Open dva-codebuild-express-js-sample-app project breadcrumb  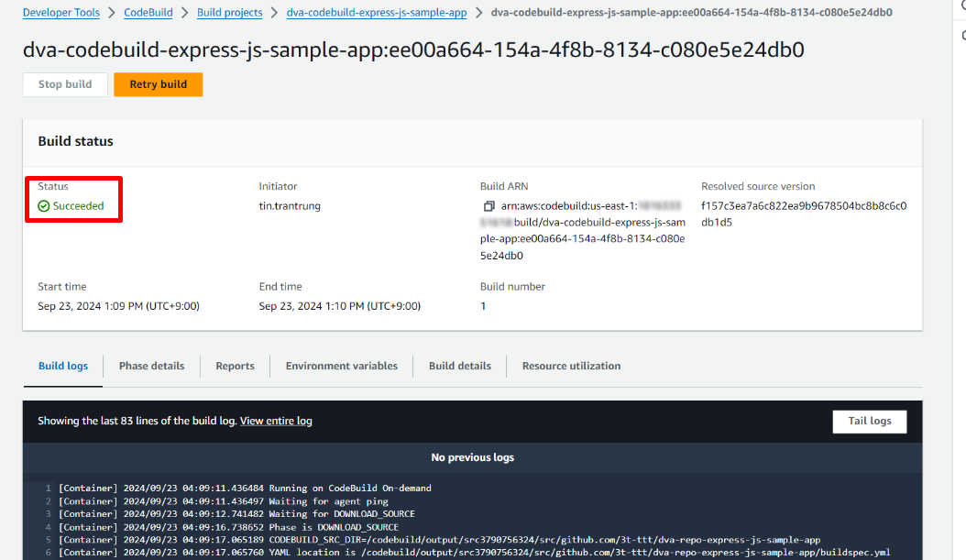point(376,13)
